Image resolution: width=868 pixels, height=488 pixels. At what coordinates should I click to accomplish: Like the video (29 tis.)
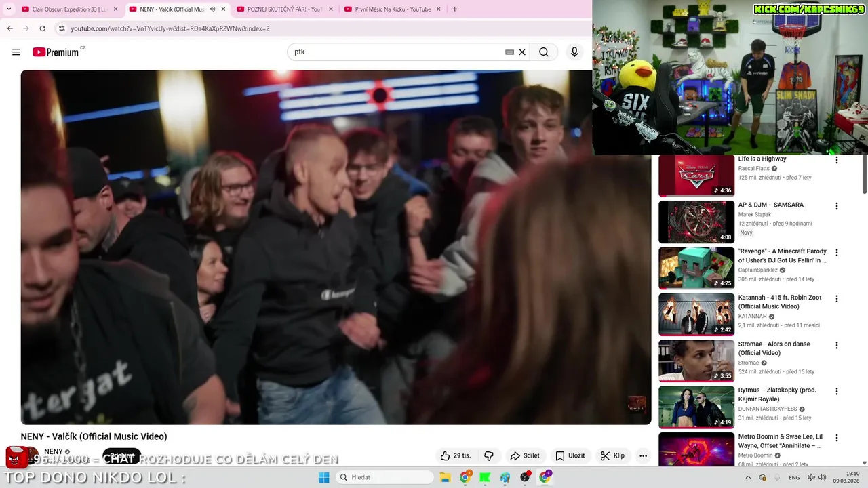456,455
